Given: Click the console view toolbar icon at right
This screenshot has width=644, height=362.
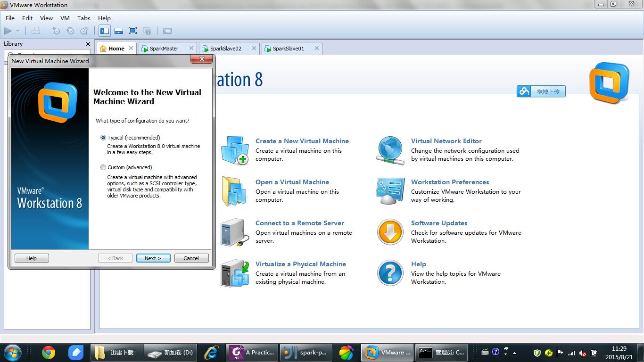Looking at the screenshot, I should tap(167, 31).
